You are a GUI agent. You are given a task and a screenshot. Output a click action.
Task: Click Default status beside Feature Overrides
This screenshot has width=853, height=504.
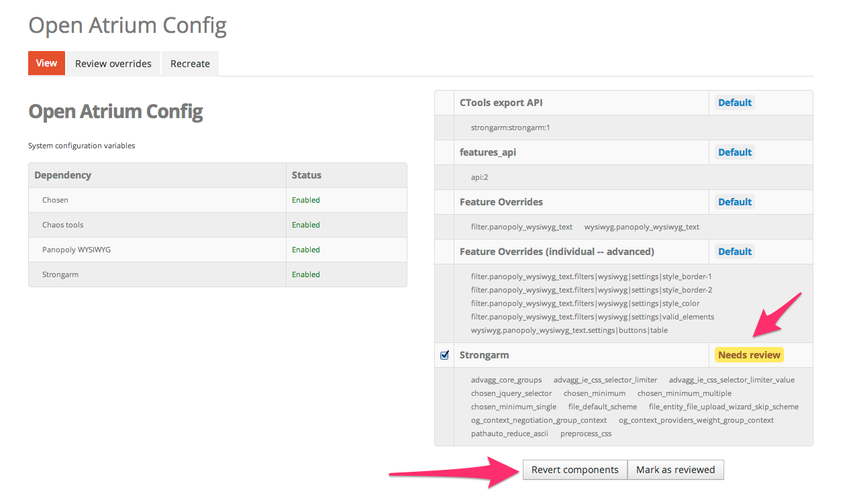click(735, 202)
